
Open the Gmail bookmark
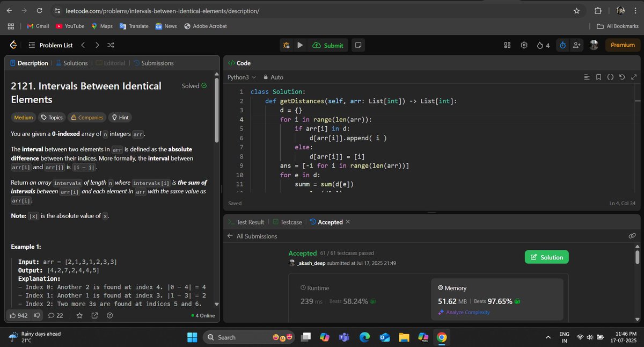tap(38, 26)
